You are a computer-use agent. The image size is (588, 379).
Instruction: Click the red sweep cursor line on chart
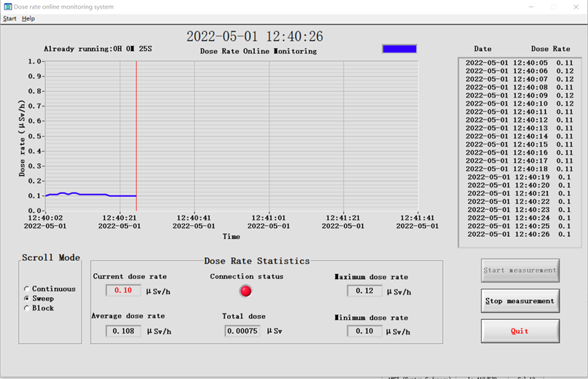[136, 136]
